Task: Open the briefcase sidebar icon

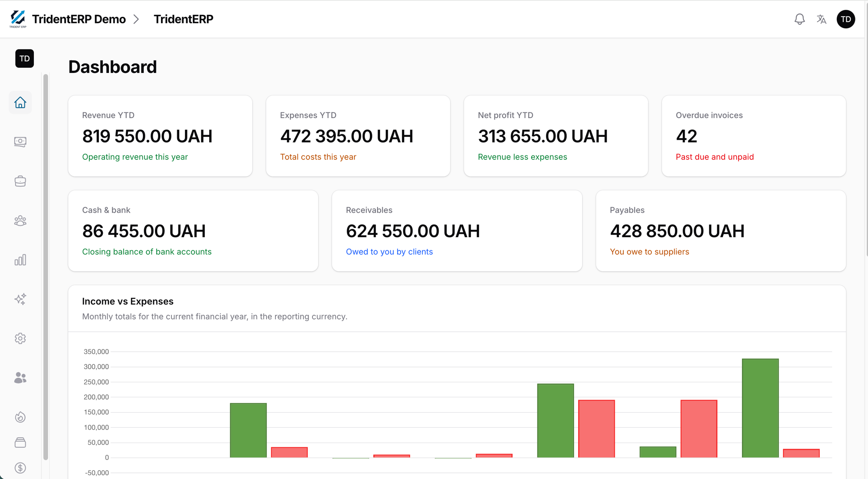Action: 20,181
